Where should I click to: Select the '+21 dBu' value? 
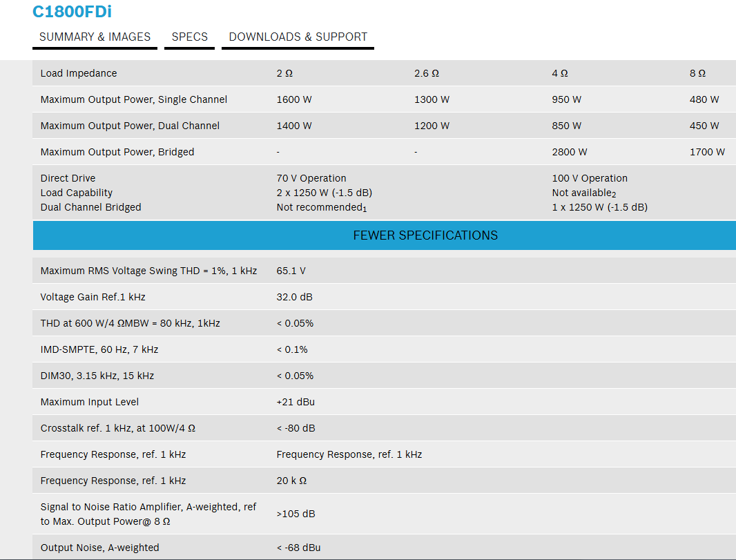[296, 403]
